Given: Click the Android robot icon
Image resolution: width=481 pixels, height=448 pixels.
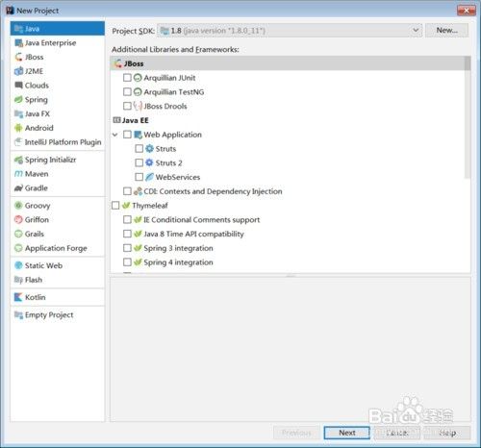Looking at the screenshot, I should pos(18,128).
